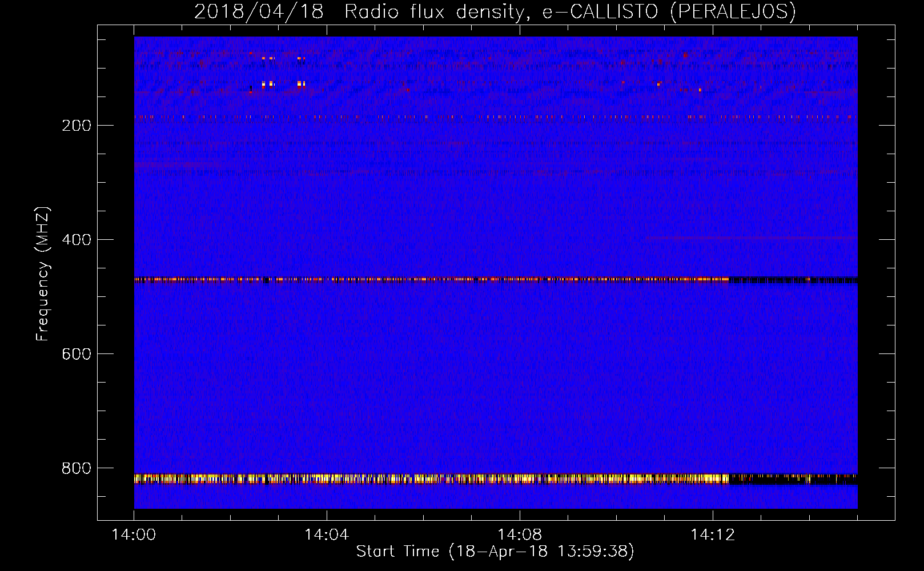The height and width of the screenshot is (571, 924).
Task: Click the '14:04' time tick label
Action: pyautogui.click(x=327, y=535)
